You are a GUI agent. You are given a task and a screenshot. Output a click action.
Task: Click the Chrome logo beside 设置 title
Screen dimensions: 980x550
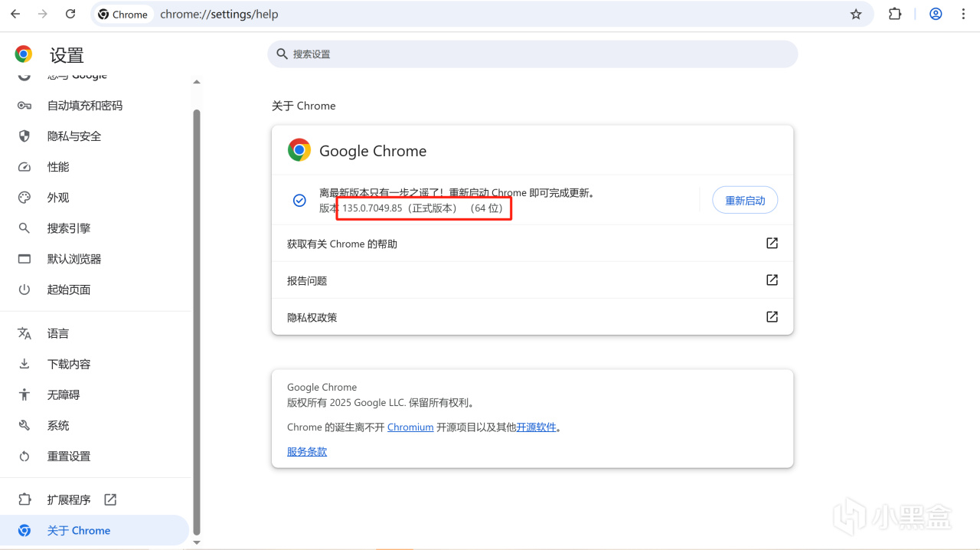click(x=24, y=54)
